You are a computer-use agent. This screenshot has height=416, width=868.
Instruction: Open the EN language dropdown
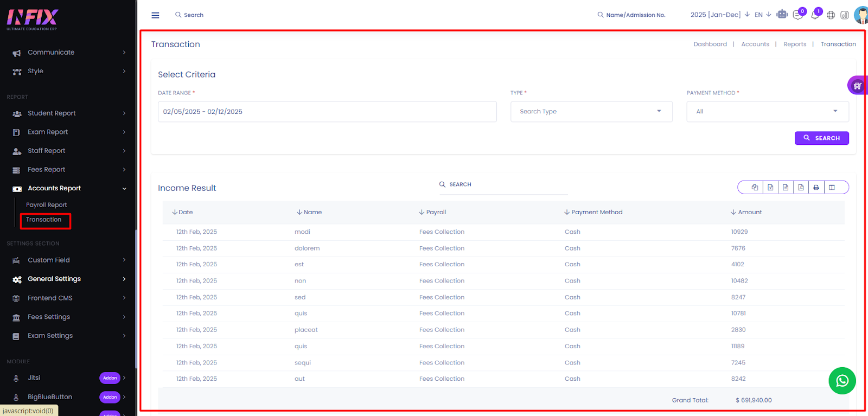(x=763, y=15)
